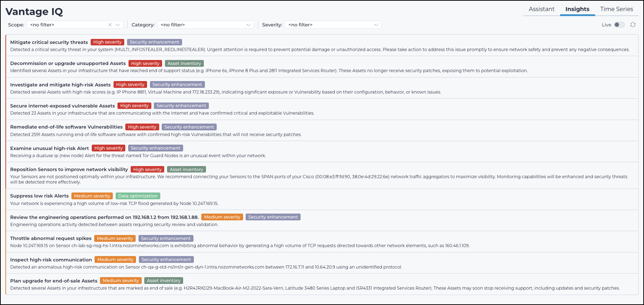Open 'Mitigate critical security threats' insight

pyautogui.click(x=49, y=42)
